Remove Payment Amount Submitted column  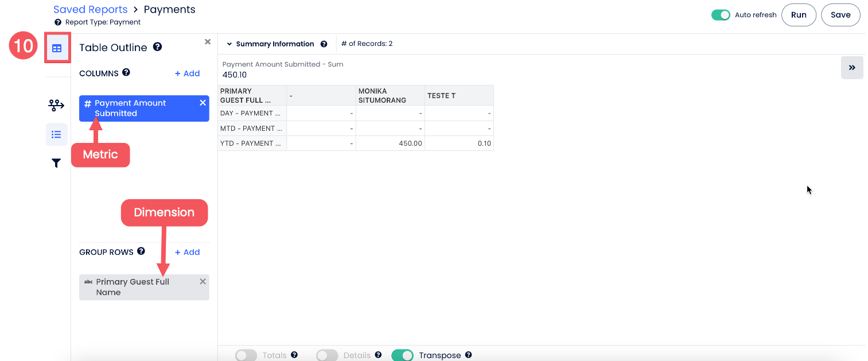[x=203, y=103]
